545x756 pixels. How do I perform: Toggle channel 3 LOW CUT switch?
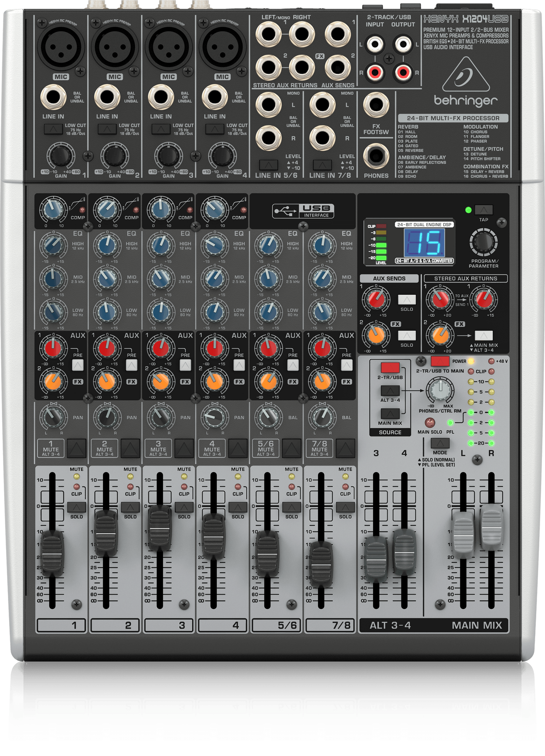click(161, 129)
